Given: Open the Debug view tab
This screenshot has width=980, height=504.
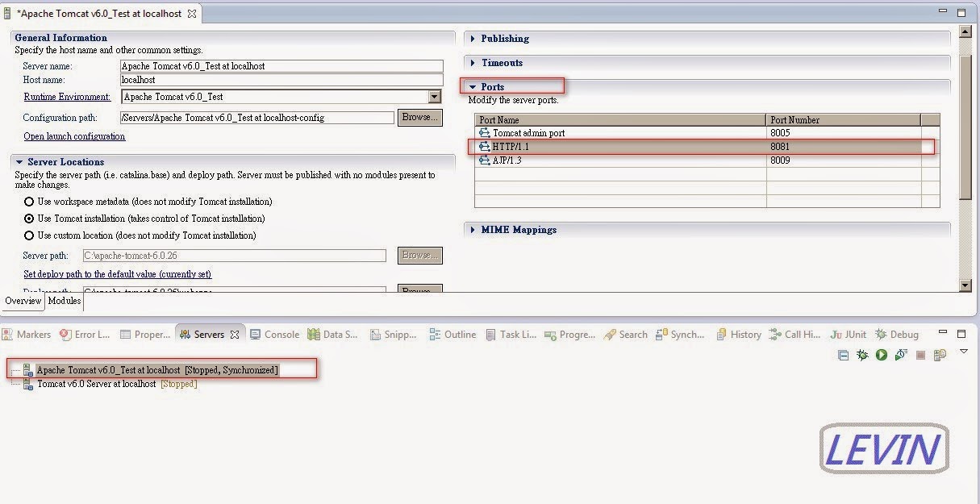Looking at the screenshot, I should point(897,335).
